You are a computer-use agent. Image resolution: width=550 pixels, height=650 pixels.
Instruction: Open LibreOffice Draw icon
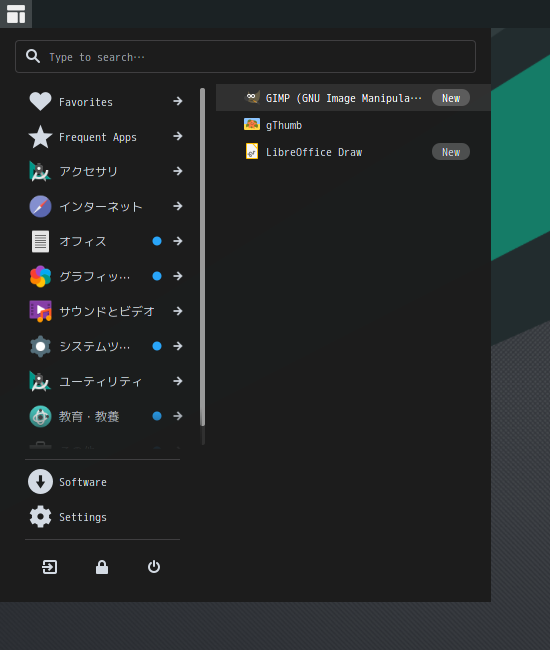252,151
